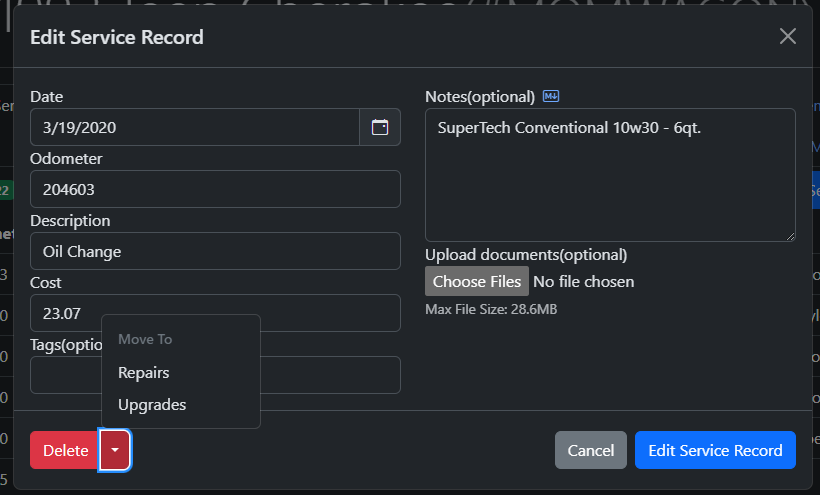Focus the Tags input box
This screenshot has height=495, width=820.
[330, 375]
